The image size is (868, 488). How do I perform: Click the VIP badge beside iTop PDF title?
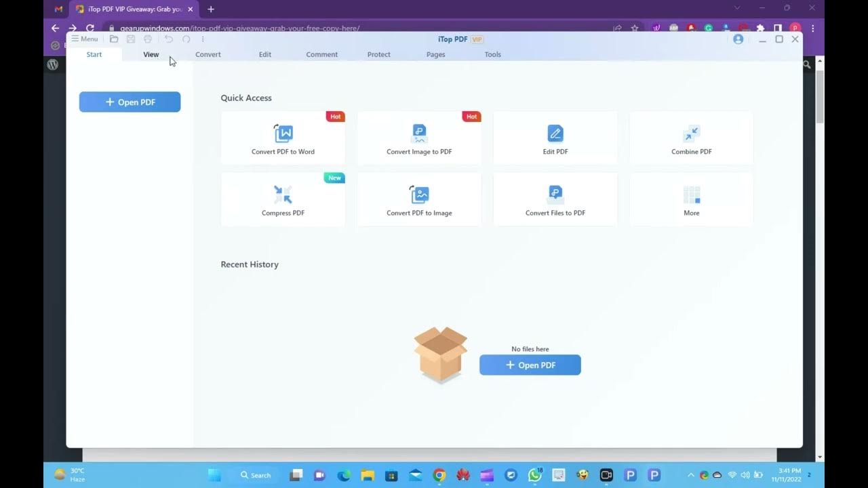click(x=477, y=39)
